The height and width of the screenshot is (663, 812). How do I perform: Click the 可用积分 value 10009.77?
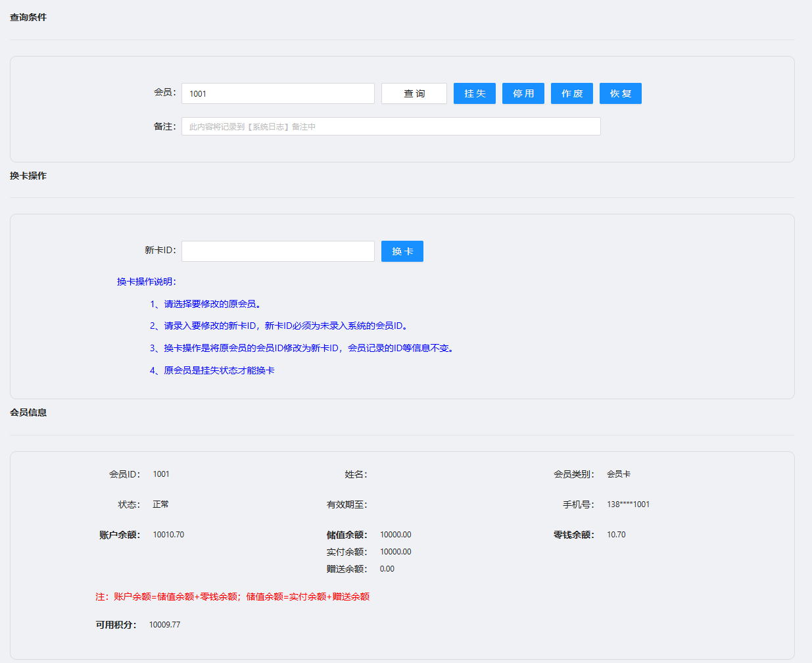164,625
